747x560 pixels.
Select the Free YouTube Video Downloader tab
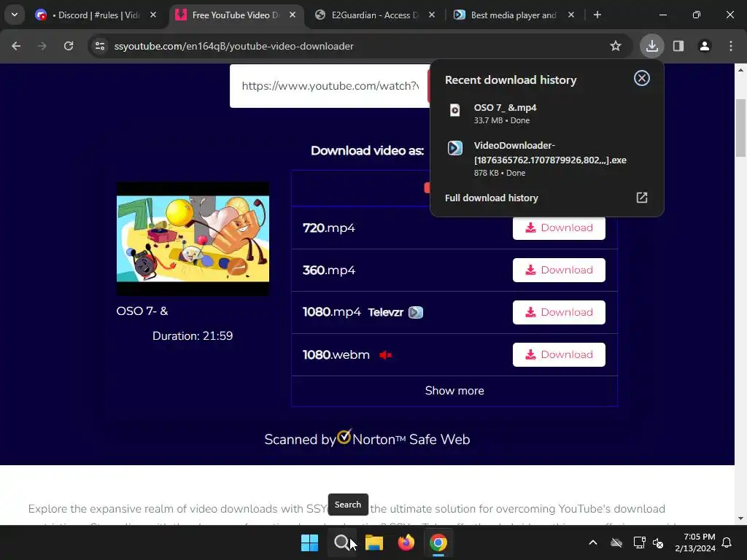236,15
